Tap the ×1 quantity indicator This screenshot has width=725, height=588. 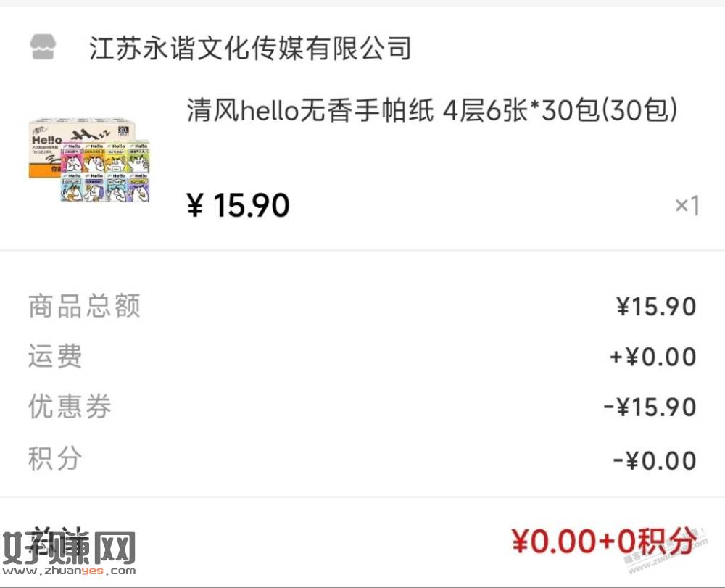click(x=687, y=205)
